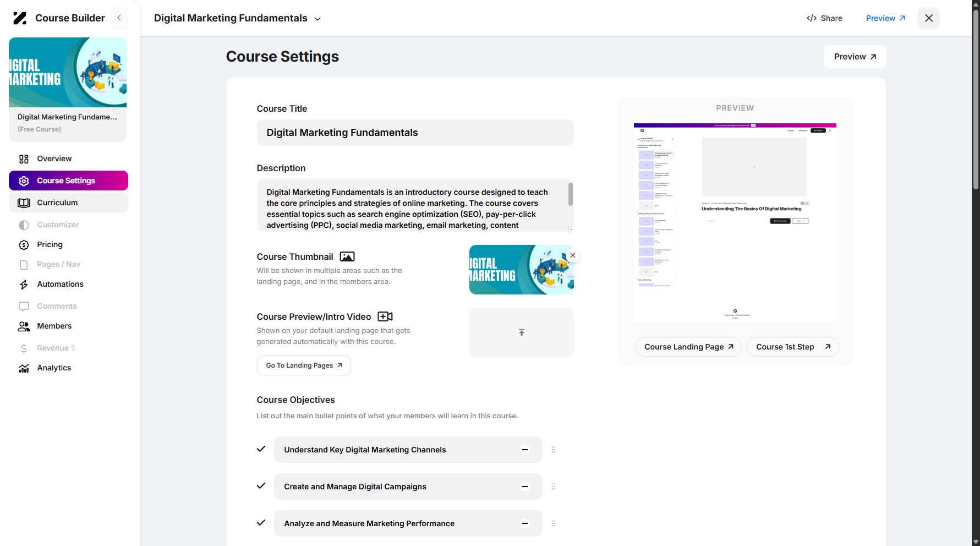Click the Preview button beside Course Settings heading

click(855, 57)
